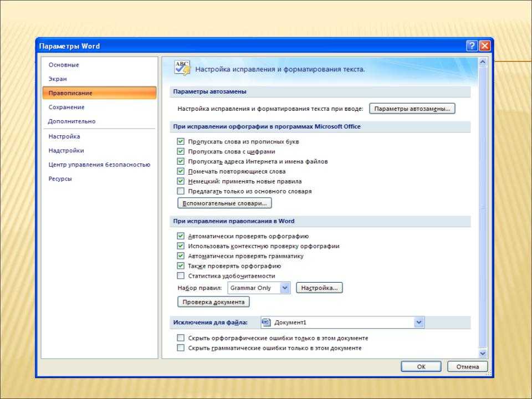Click the Параметры автозамены... button
The height and width of the screenshot is (399, 532).
pos(412,109)
